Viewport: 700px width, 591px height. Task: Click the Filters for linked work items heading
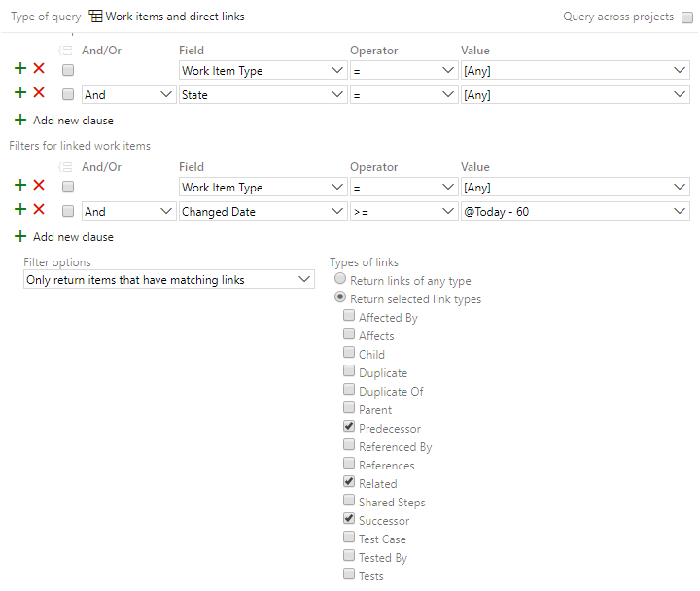coord(80,146)
